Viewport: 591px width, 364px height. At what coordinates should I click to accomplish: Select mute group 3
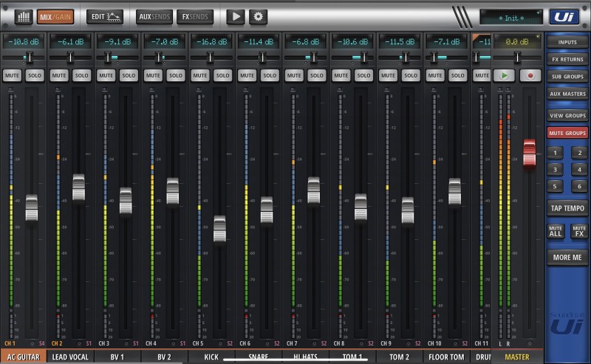(556, 169)
